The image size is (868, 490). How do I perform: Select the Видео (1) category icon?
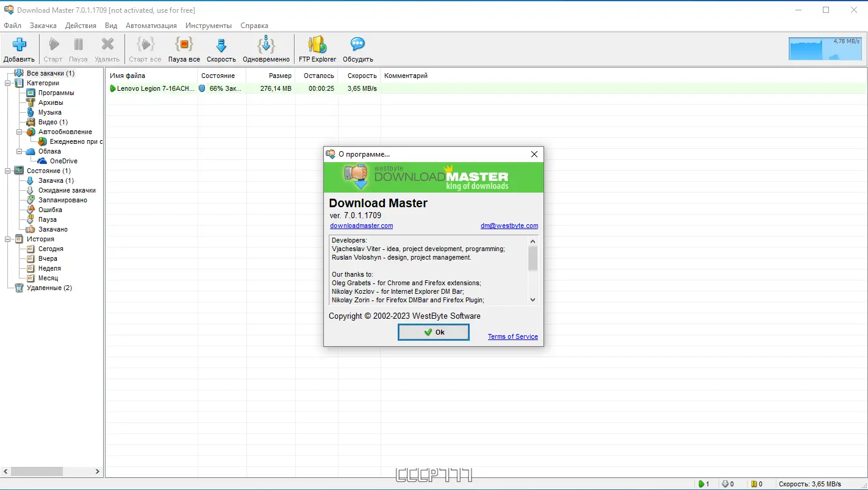pyautogui.click(x=30, y=122)
